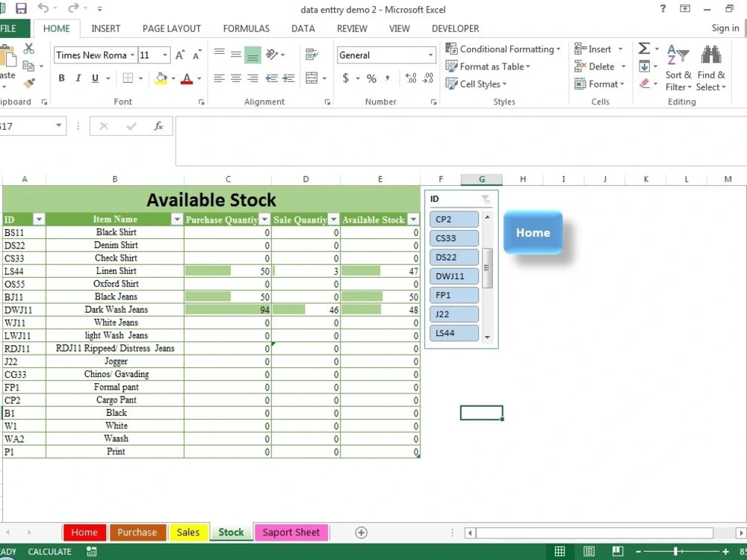Click the formula bar input area
This screenshot has height=560, width=747.
pos(461,141)
